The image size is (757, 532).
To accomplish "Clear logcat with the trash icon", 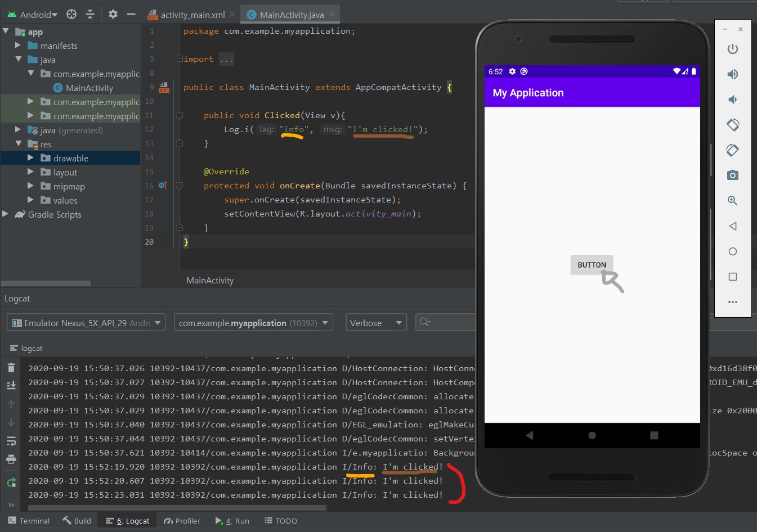I will 11,368.
